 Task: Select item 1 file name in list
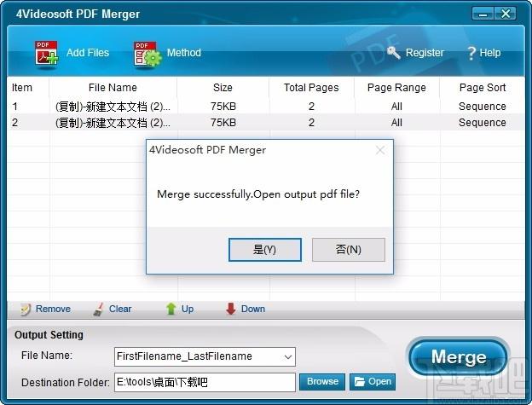click(113, 107)
